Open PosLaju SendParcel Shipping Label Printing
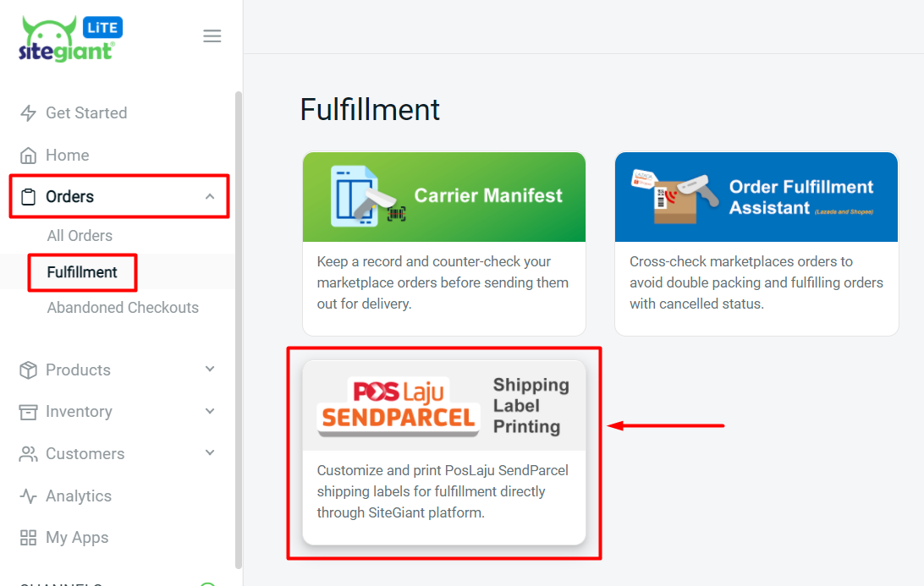The height and width of the screenshot is (586, 924). (444, 452)
